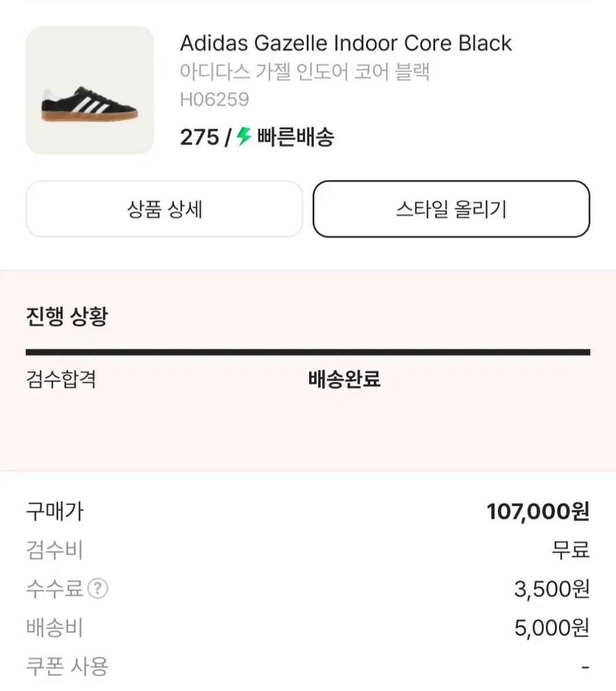Select the 검수합격 inspection passed status
616x691 pixels.
point(61,379)
